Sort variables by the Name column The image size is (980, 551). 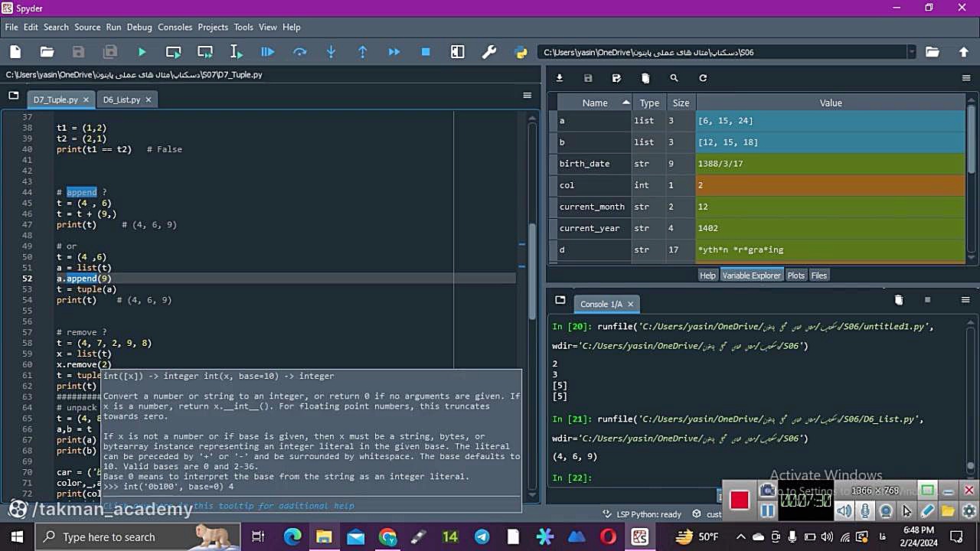594,103
